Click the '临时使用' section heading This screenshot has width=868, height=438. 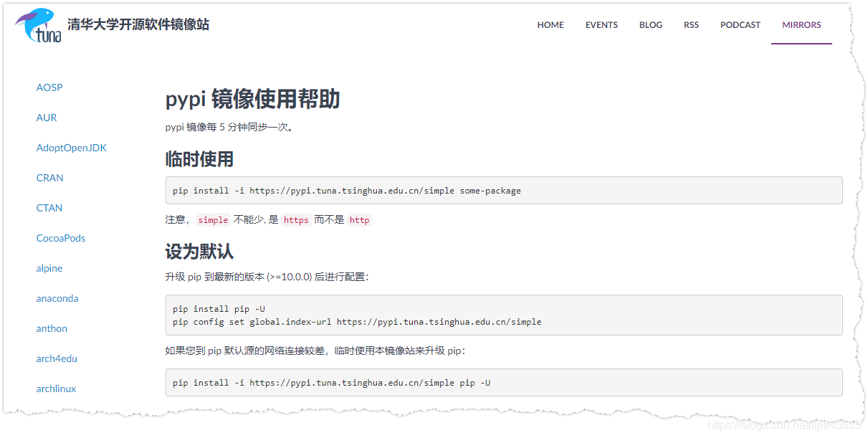coord(199,158)
